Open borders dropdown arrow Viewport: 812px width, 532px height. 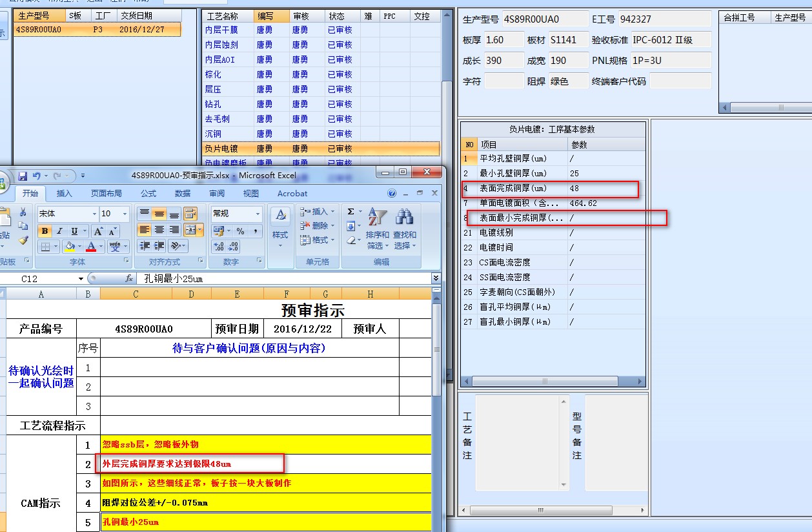point(56,246)
